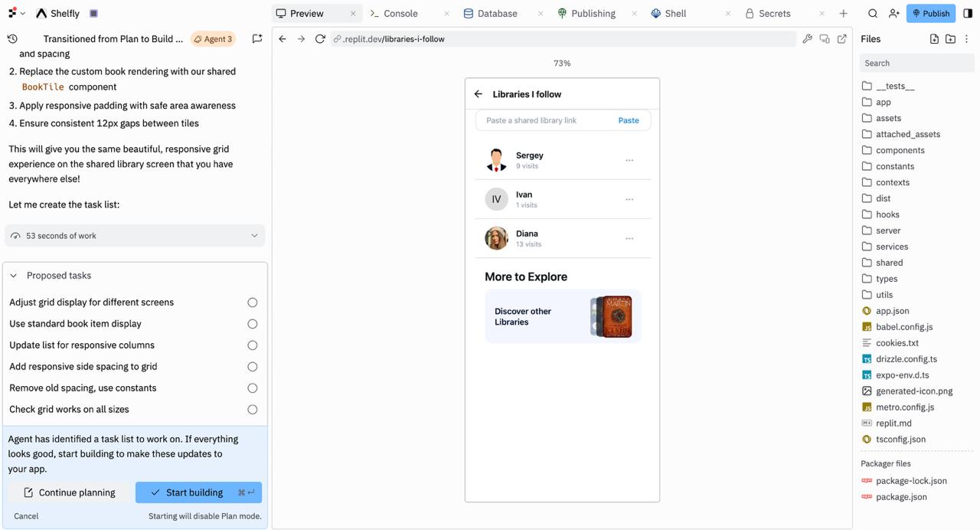Open chat history clock icon
Viewport: 980px width, 530px height.
[12, 38]
